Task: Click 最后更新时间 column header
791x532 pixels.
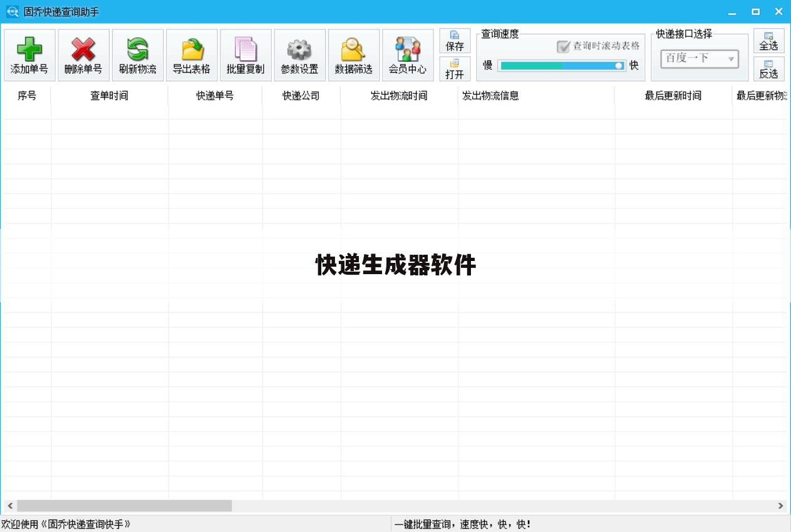Action: pos(673,96)
